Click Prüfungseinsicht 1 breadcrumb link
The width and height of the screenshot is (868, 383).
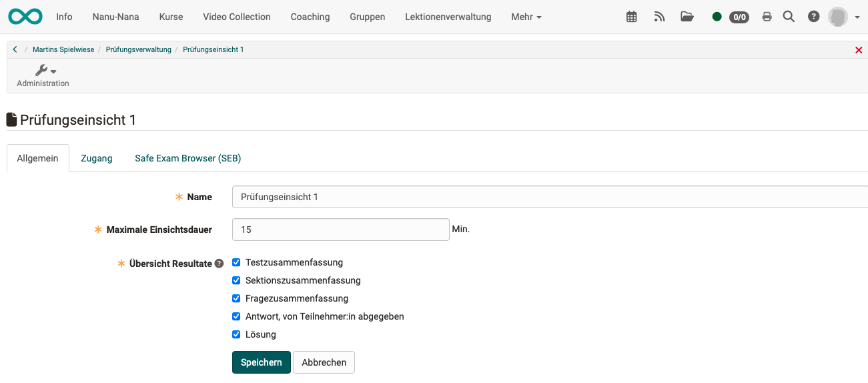tap(213, 50)
